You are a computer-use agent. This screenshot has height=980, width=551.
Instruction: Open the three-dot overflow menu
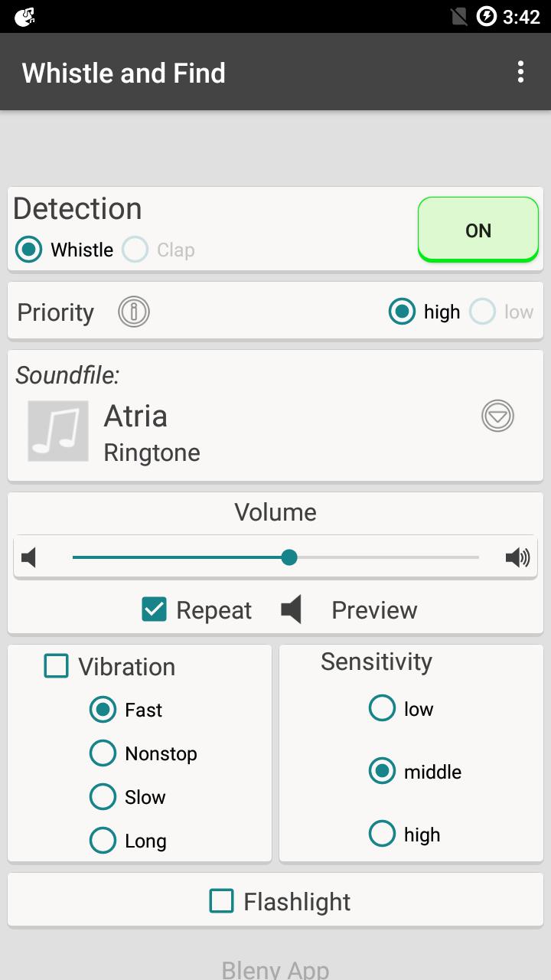tap(520, 72)
